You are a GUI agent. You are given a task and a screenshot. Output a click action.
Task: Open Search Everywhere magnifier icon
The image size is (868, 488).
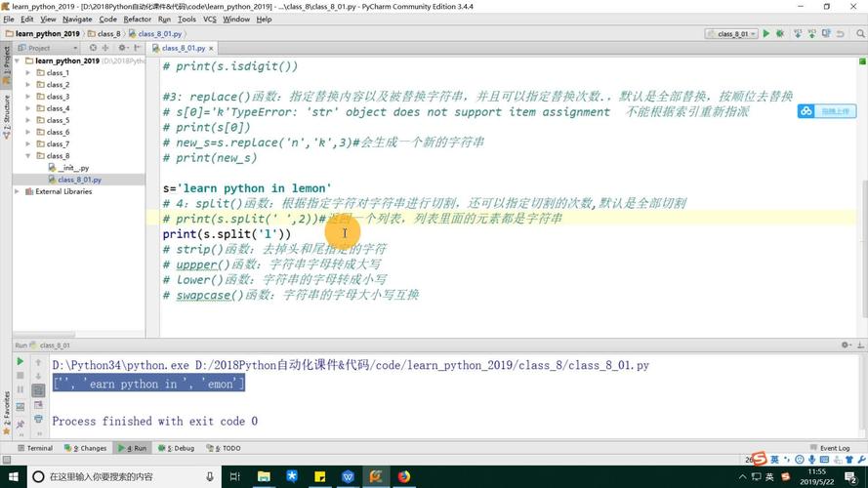click(x=860, y=34)
